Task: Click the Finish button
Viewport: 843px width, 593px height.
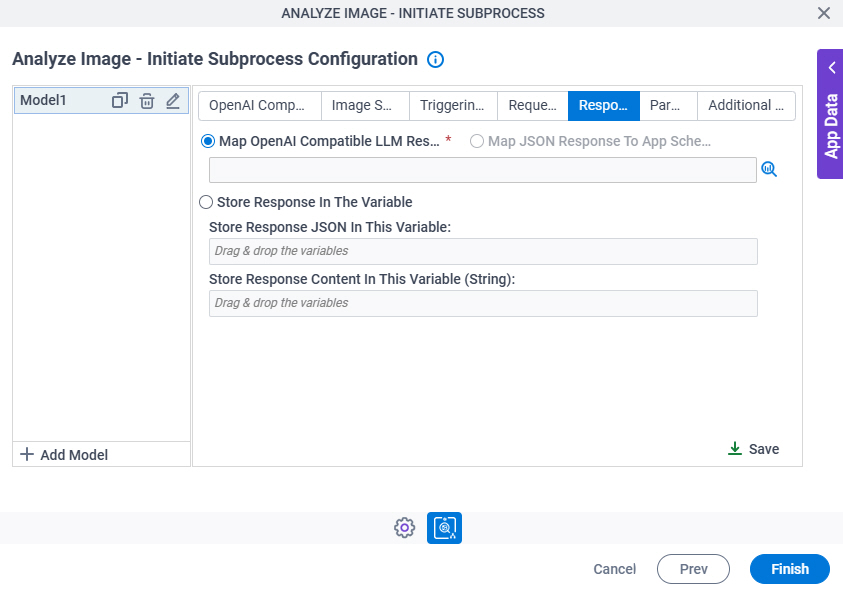Action: click(790, 569)
